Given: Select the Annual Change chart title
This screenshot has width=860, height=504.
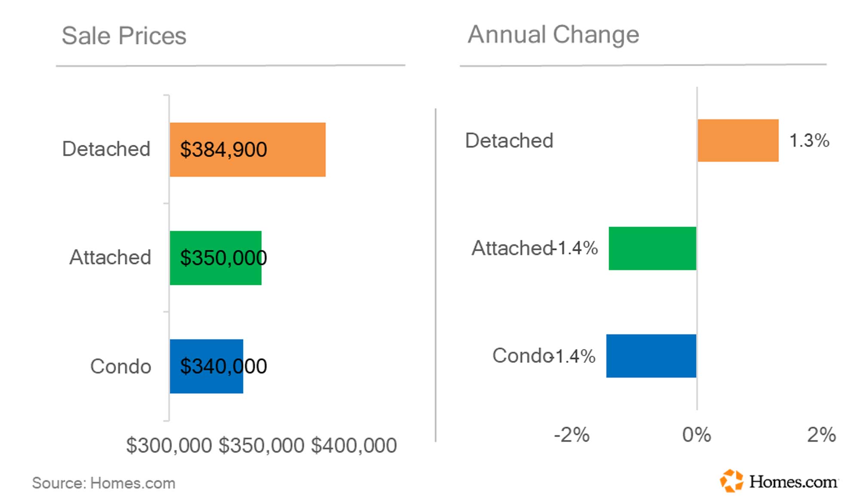Looking at the screenshot, I should tap(553, 34).
